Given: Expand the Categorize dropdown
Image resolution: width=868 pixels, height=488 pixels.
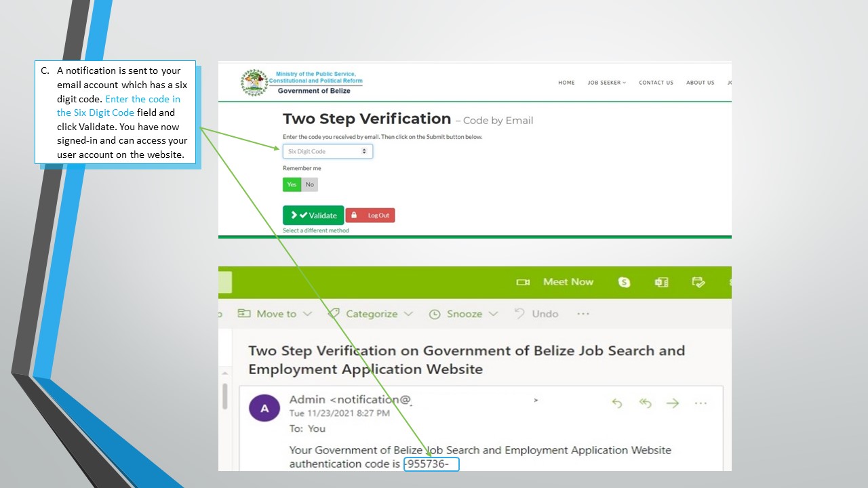Looking at the screenshot, I should (408, 314).
